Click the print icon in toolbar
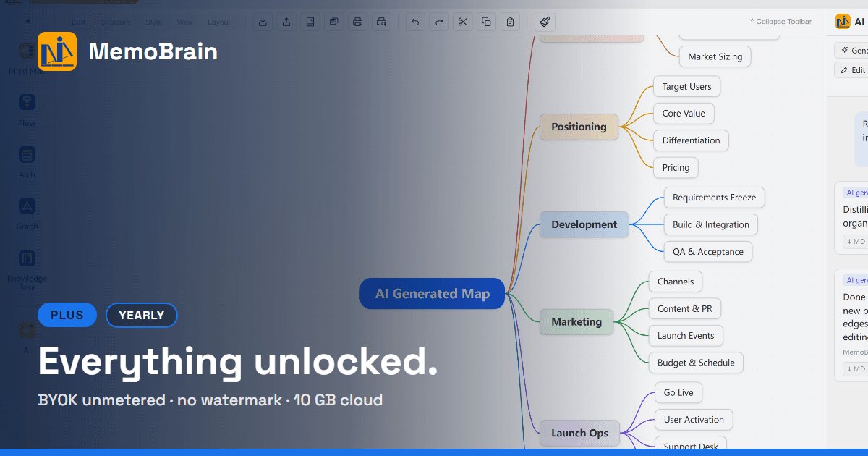 click(x=357, y=22)
